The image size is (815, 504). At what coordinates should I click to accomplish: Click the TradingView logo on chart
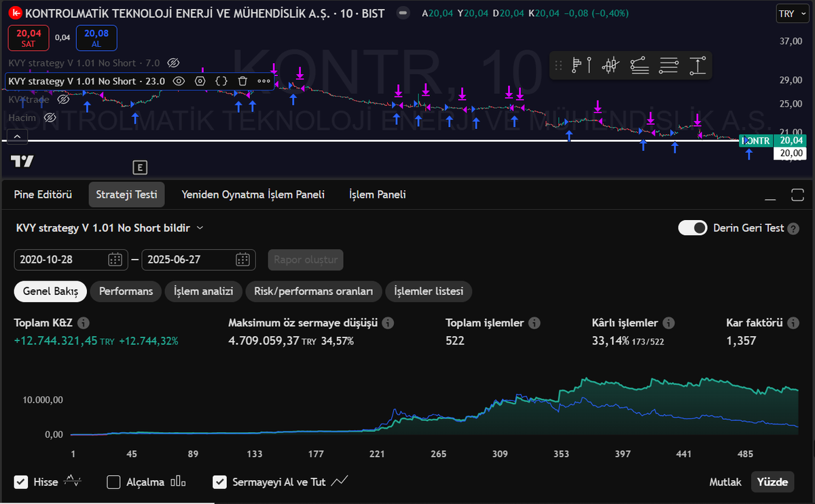point(22,161)
